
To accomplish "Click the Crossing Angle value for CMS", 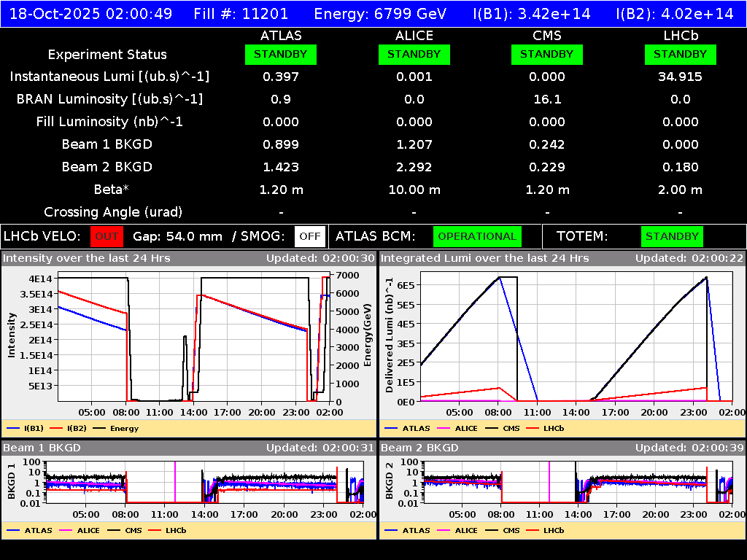I will point(547,212).
